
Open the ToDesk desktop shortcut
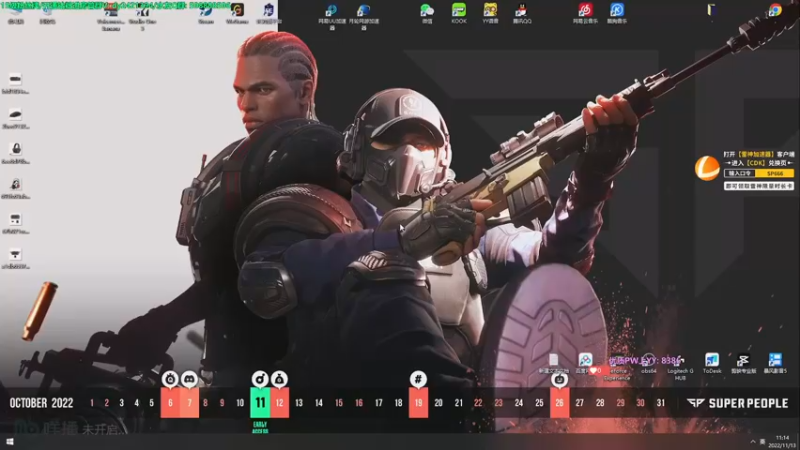[x=712, y=363]
